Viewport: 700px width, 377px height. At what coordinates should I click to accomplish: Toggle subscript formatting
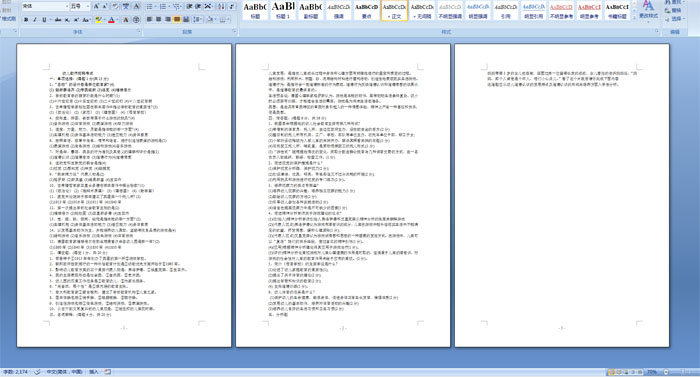click(x=67, y=20)
